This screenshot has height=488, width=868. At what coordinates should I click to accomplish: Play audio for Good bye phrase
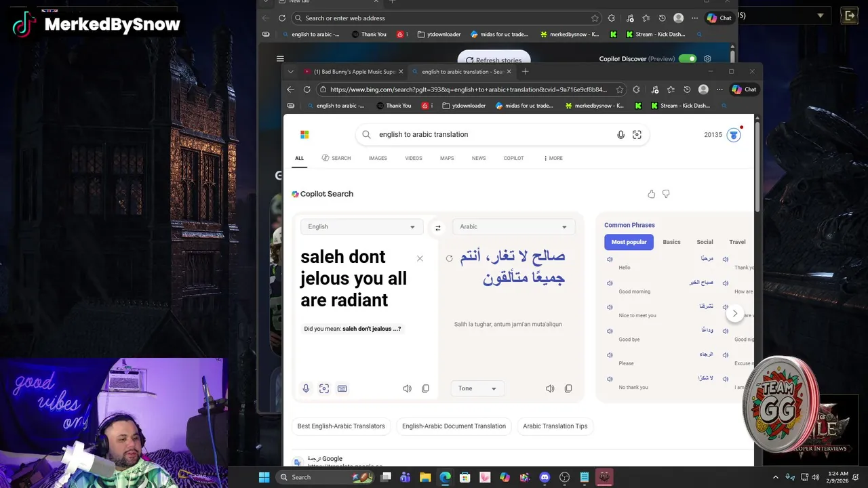(610, 331)
